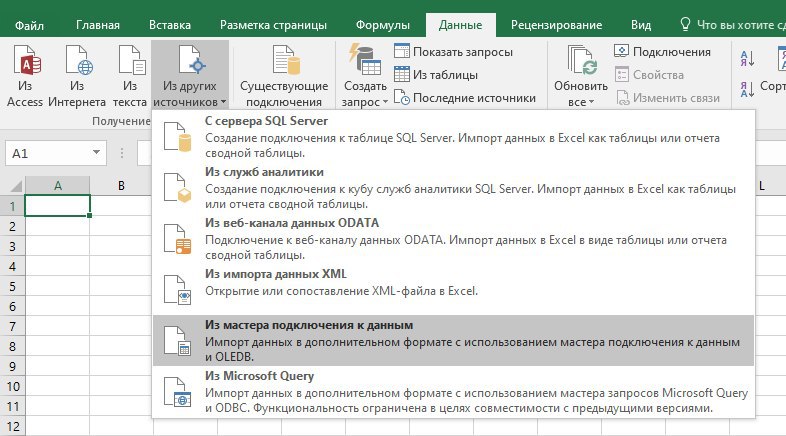This screenshot has height=436, width=786.
Task: Sort A to Z ascending icon
Action: click(747, 59)
